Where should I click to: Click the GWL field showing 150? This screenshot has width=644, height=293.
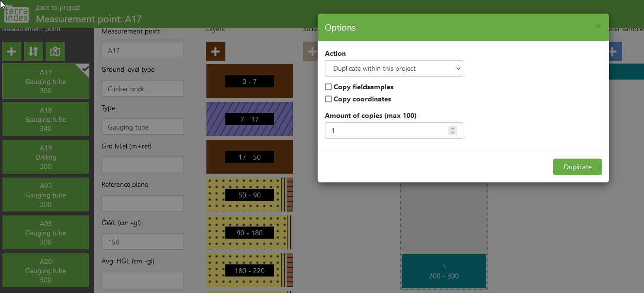pos(143,242)
